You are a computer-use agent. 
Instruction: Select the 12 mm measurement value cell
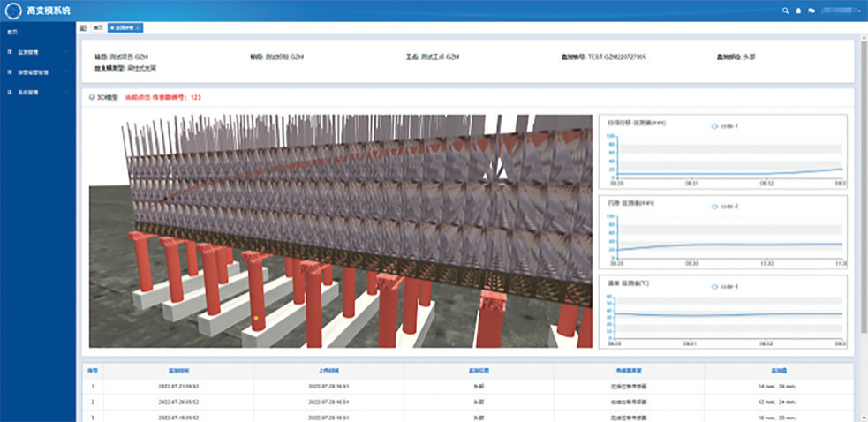(779, 402)
